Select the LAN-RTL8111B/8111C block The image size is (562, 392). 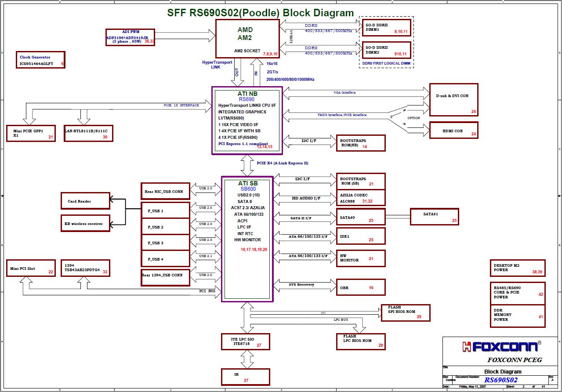click(88, 133)
